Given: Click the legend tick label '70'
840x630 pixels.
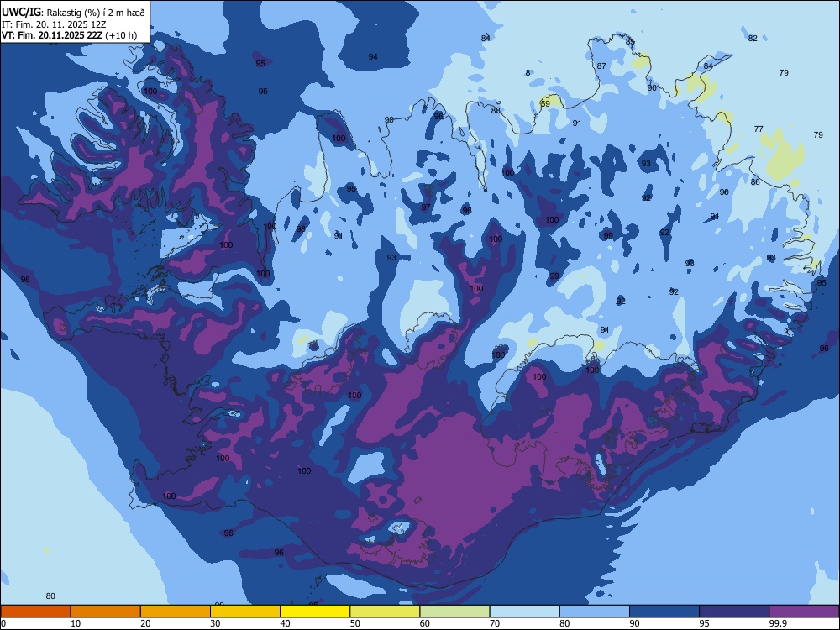Looking at the screenshot, I should (x=495, y=623).
